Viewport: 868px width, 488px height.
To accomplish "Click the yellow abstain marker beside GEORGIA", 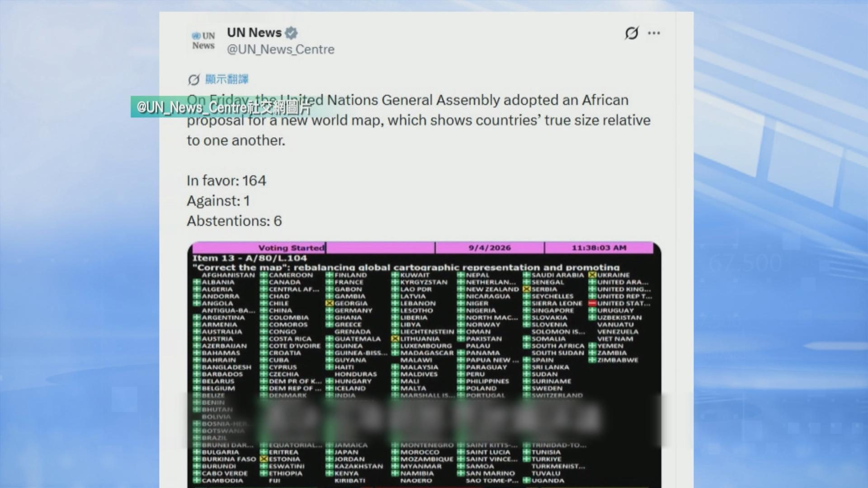I will pyautogui.click(x=329, y=304).
